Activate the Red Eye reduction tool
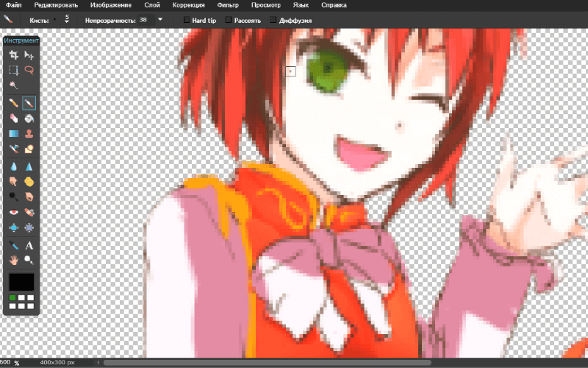This screenshot has width=588, height=368. (x=13, y=212)
